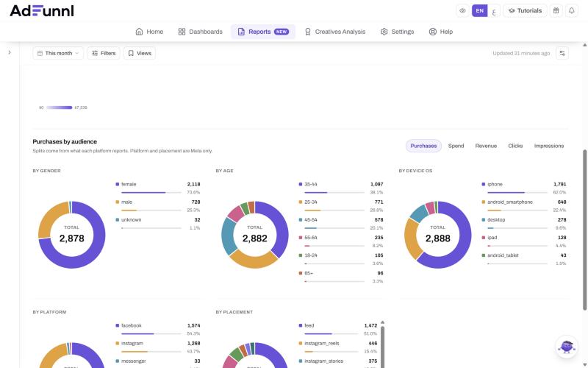Select the Purchases metric tab
The image size is (588, 368).
pyautogui.click(x=423, y=146)
